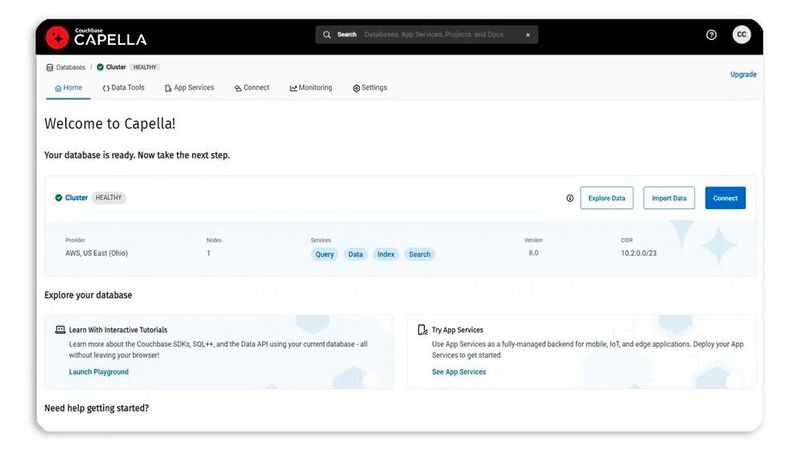Viewport: 800px width, 450px height.
Task: Open the Monitoring tab
Action: (x=311, y=88)
